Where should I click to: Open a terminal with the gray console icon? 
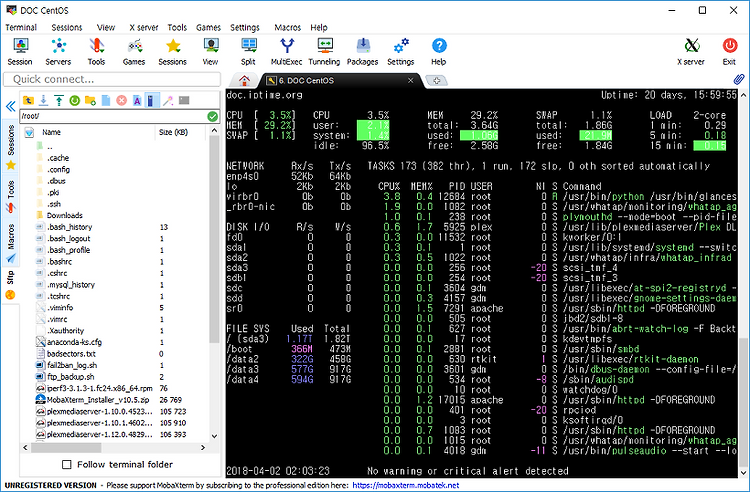[x=184, y=100]
